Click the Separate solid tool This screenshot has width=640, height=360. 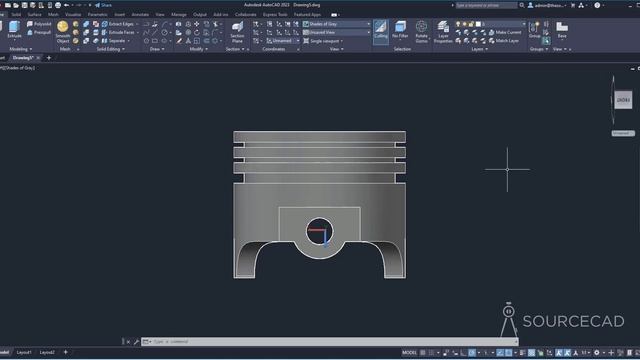click(x=114, y=41)
